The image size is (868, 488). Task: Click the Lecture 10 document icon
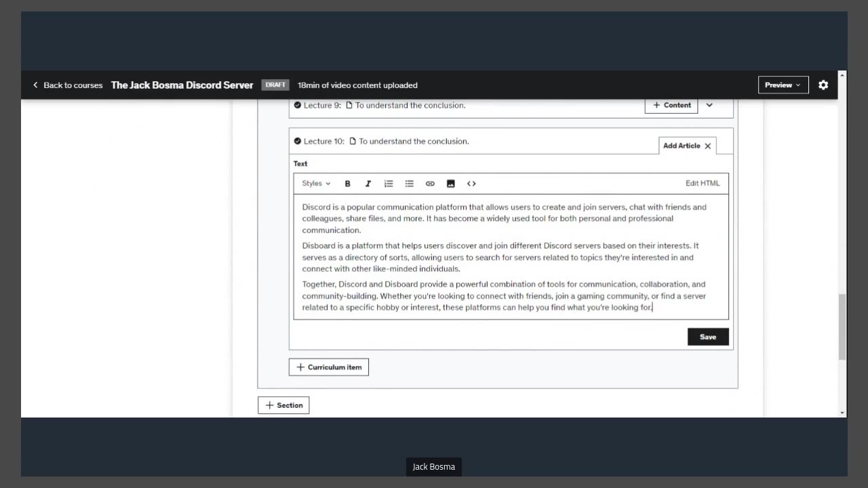[353, 141]
